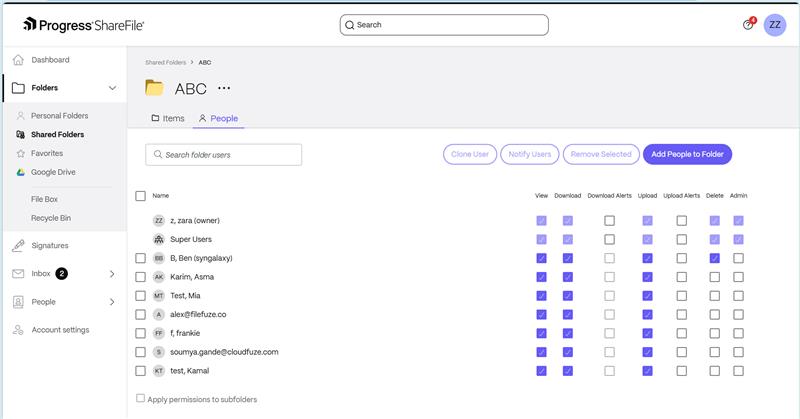The width and height of the screenshot is (800, 419).
Task: Click frankie's FF avatar
Action: pyautogui.click(x=159, y=333)
